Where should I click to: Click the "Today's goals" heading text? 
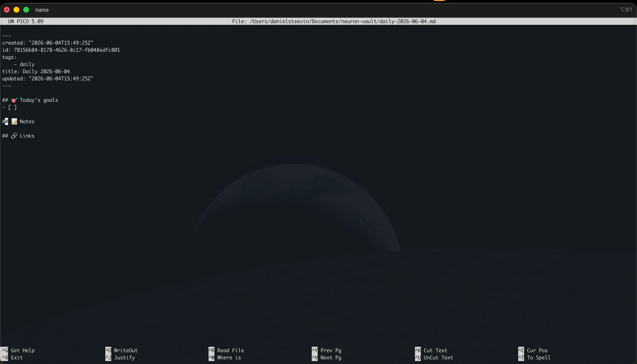coord(39,100)
